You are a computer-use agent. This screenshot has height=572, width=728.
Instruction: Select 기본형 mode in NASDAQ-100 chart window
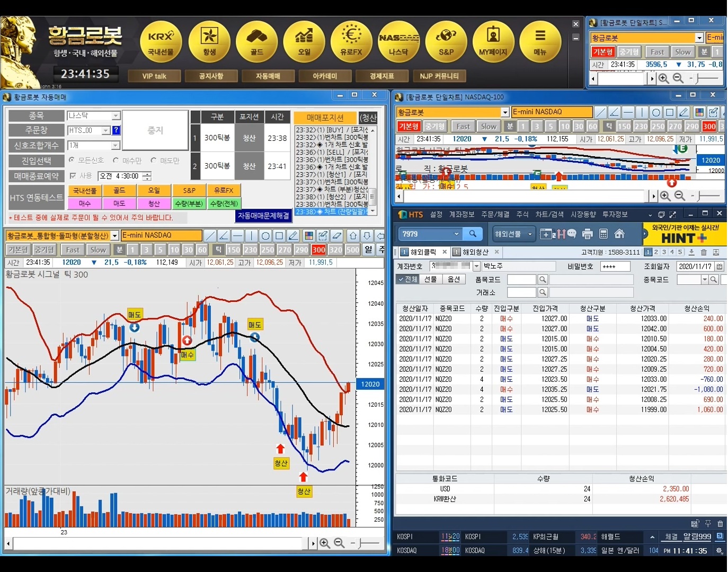(409, 127)
